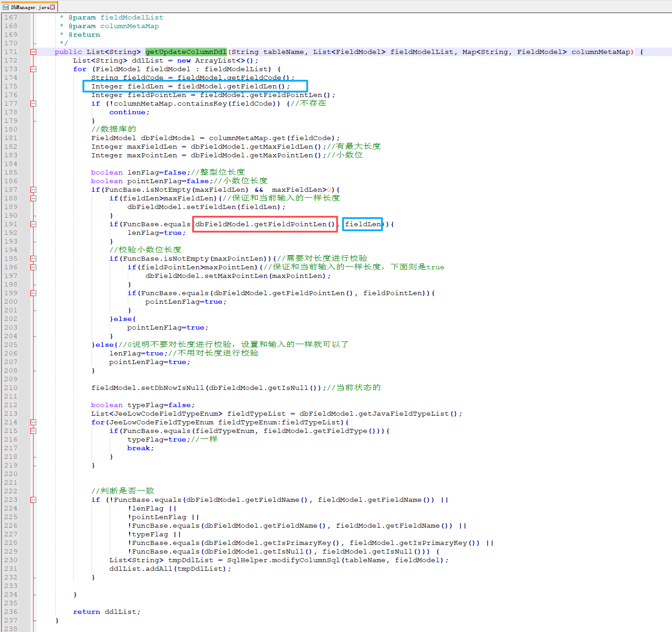Collapse the final if condition at line 223
The height and width of the screenshot is (632, 672).
point(33,500)
